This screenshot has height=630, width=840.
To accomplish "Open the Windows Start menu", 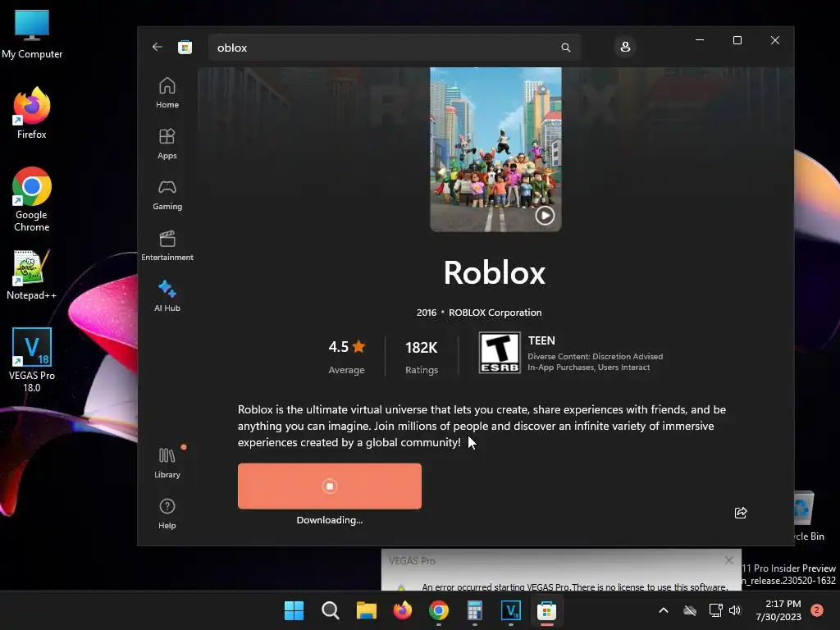I will pos(294,610).
